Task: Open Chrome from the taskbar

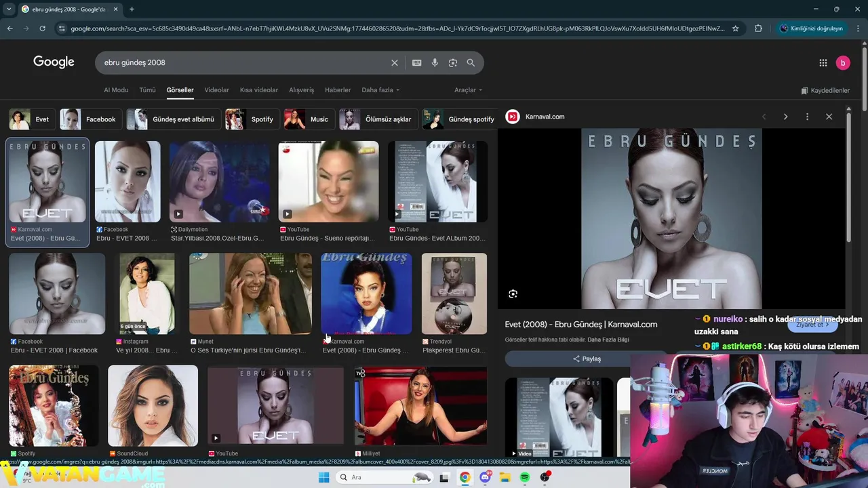Action: tap(465, 477)
